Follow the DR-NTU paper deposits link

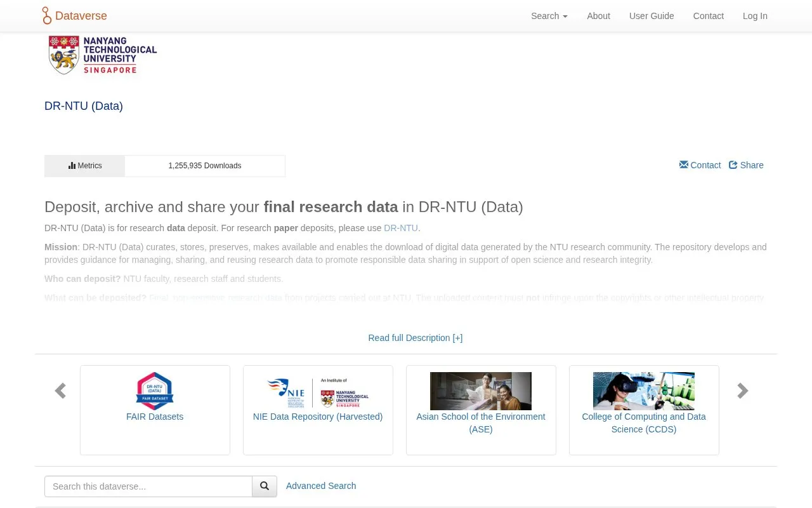point(401,228)
